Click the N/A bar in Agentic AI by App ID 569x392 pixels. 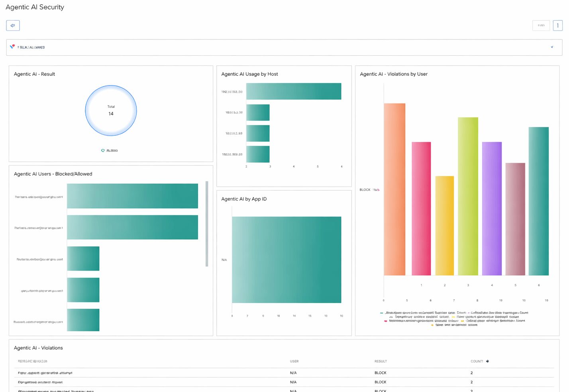point(287,259)
